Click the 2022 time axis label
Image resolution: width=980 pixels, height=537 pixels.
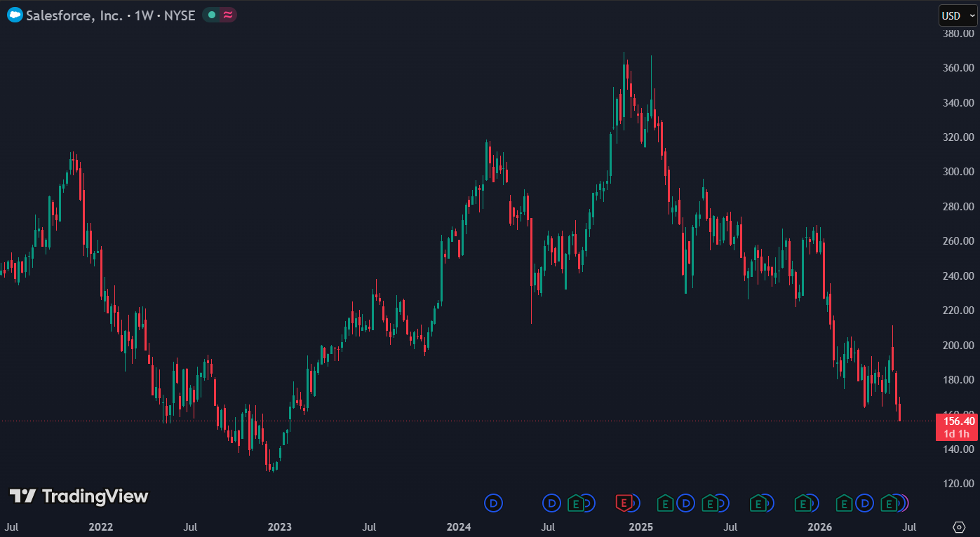pos(100,526)
